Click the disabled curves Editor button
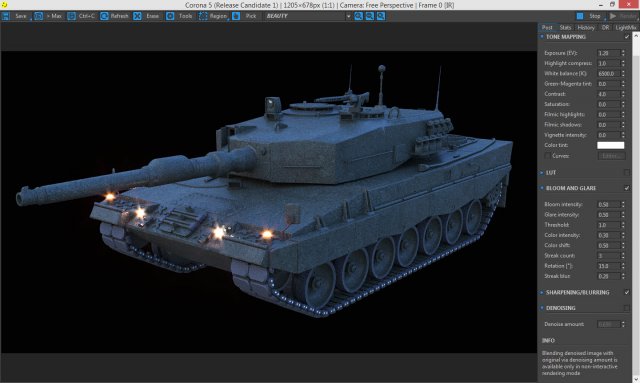 click(611, 156)
